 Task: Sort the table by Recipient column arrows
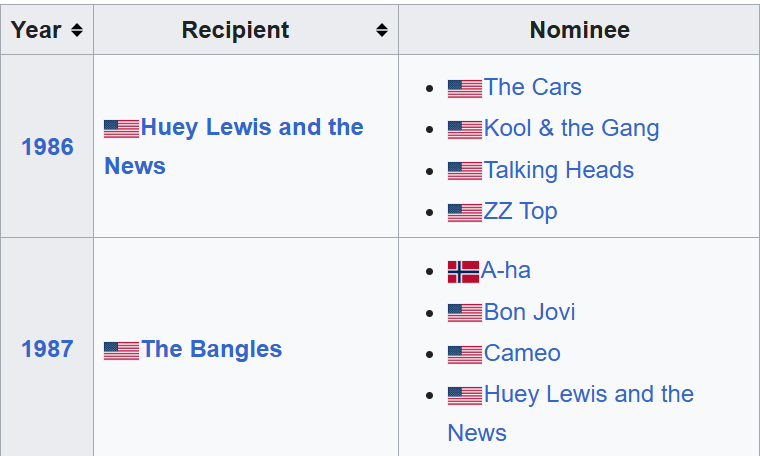(x=381, y=30)
